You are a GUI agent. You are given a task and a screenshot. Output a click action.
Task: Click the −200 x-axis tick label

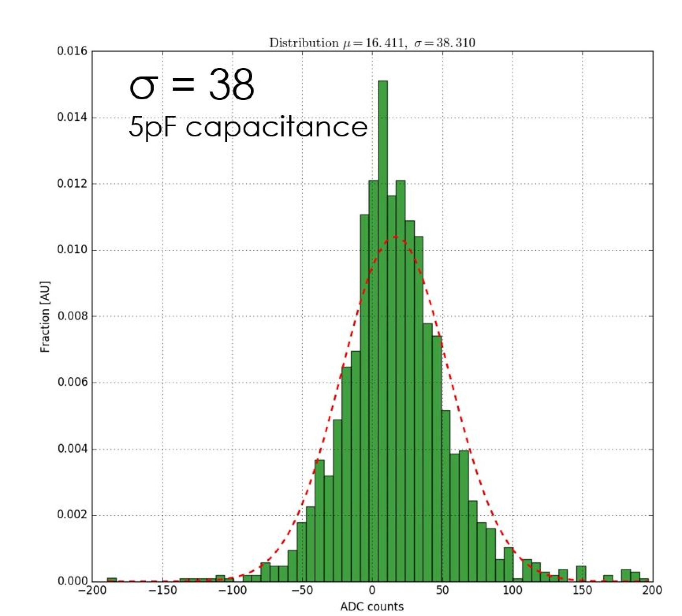pos(92,590)
